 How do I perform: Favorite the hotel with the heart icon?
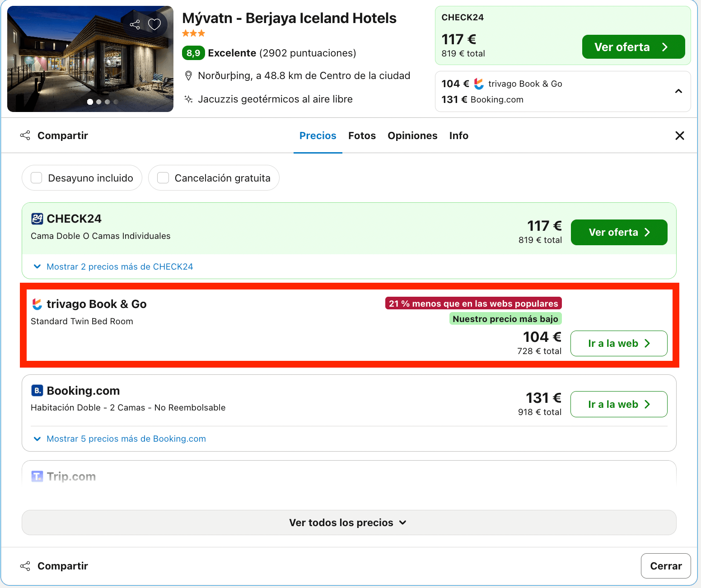point(154,24)
